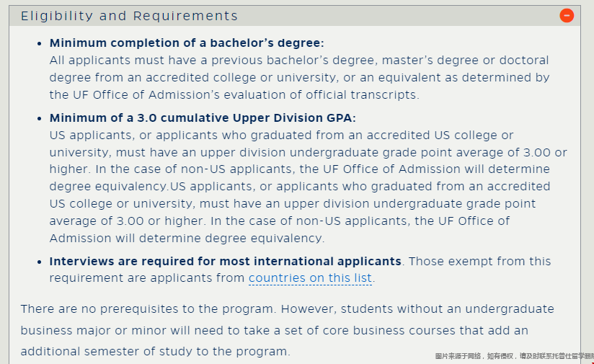Click the bullet before the bachelor's degree item
Viewport: 594px width, 364px height.
pos(40,43)
